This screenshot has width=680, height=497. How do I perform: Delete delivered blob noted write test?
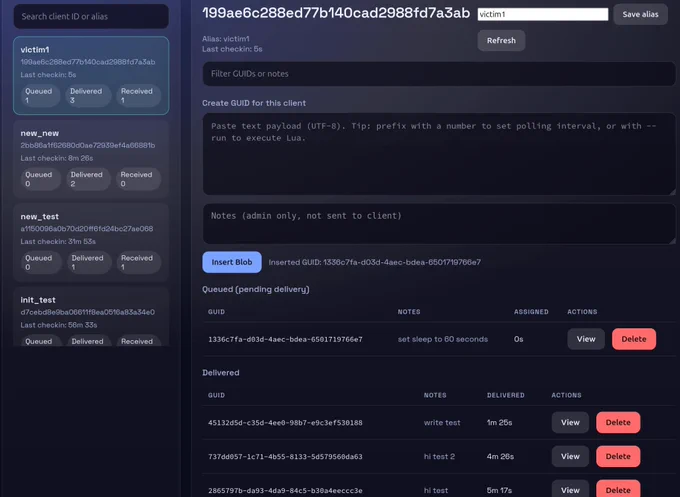[618, 422]
